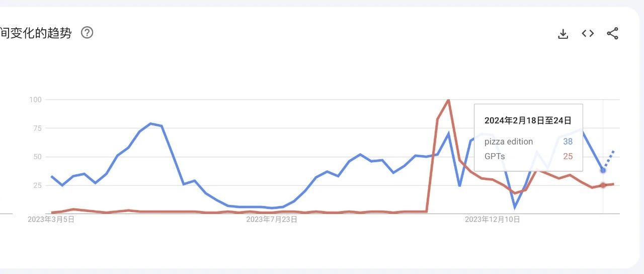Select the 'GPTs' label in tooltip
The width and height of the screenshot is (644, 274).
point(495,156)
